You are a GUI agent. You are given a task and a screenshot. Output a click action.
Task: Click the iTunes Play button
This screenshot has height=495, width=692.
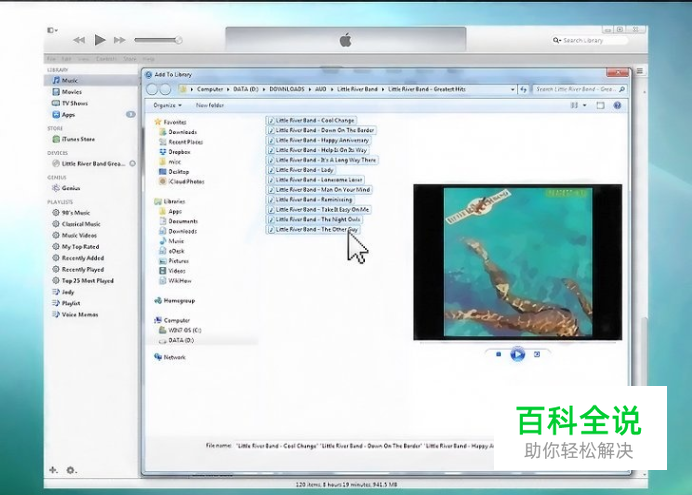tap(100, 40)
